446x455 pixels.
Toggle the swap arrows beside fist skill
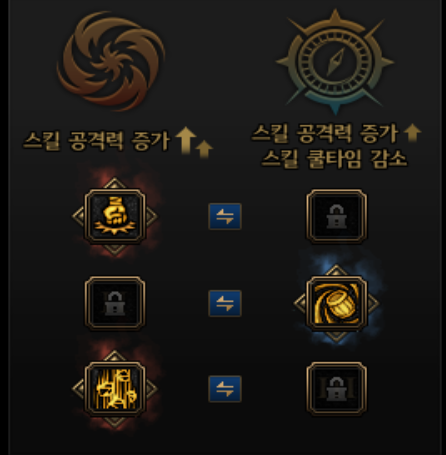tap(225, 217)
